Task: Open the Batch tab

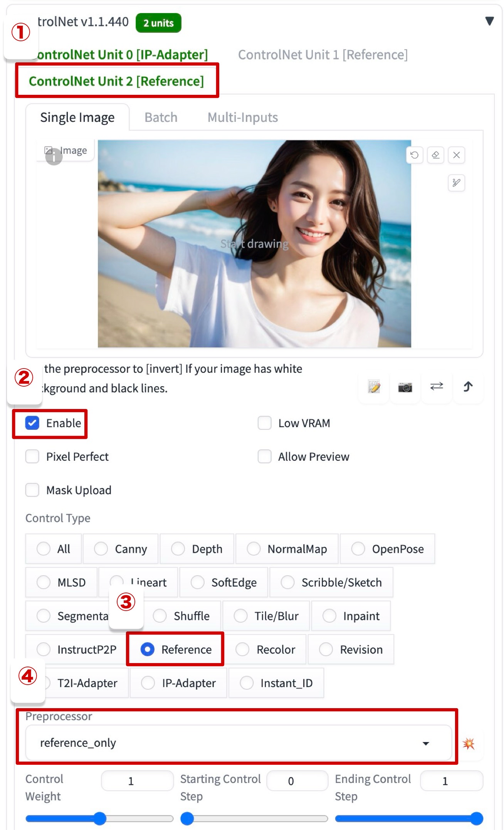Action: 161,117
